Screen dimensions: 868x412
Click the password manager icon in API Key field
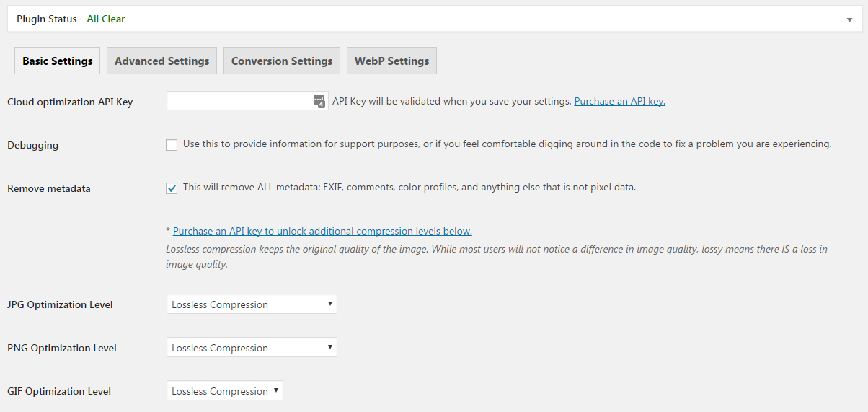click(319, 101)
